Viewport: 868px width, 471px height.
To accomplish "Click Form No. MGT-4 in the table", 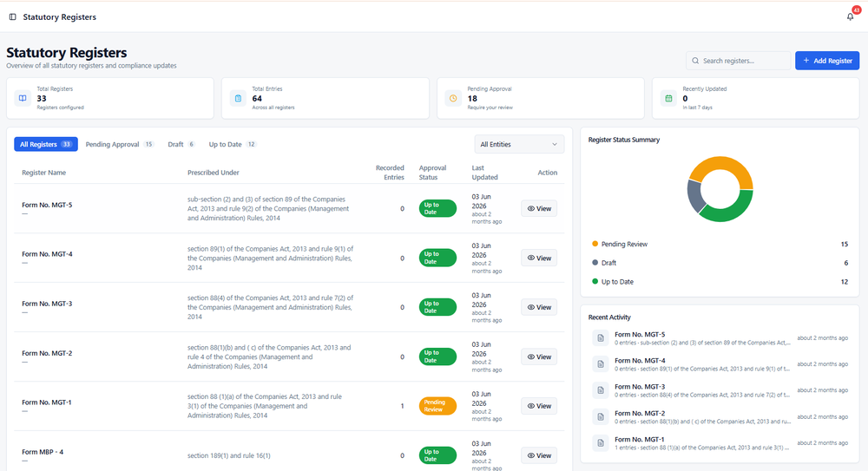I will [x=47, y=254].
